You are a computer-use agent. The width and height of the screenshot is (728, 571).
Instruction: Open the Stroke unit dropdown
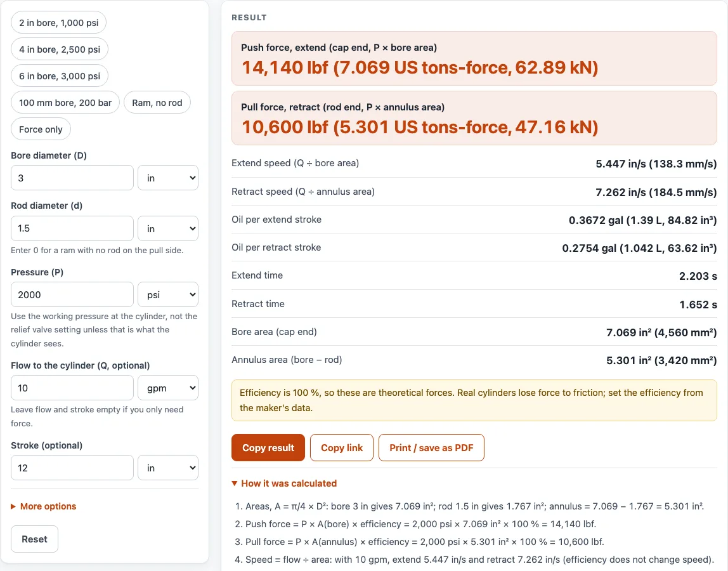point(168,468)
